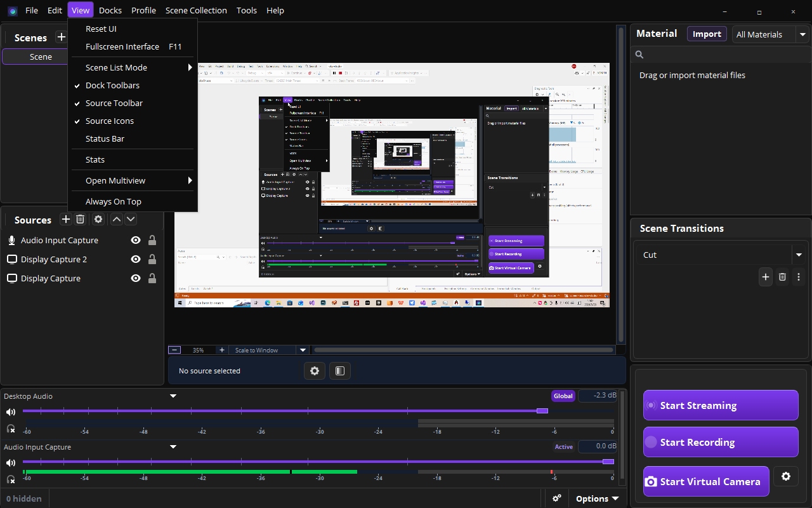Open Scene List Mode submenu

(133, 67)
